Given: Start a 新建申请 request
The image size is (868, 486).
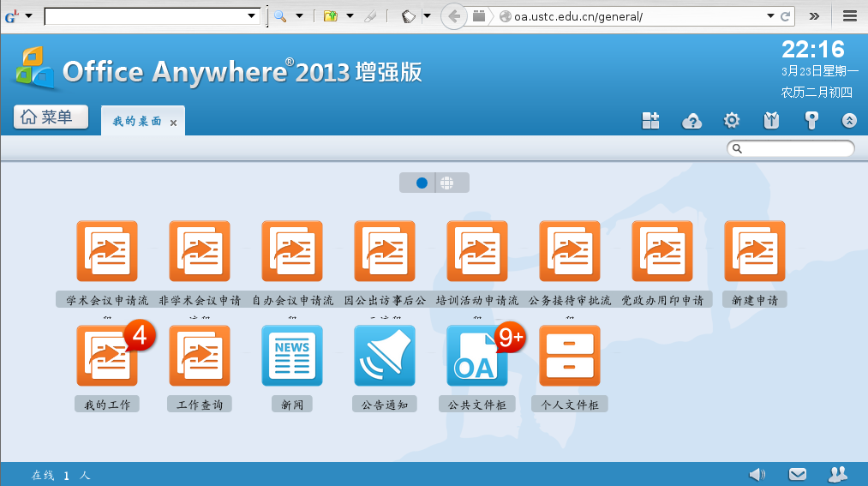Looking at the screenshot, I should pyautogui.click(x=755, y=251).
